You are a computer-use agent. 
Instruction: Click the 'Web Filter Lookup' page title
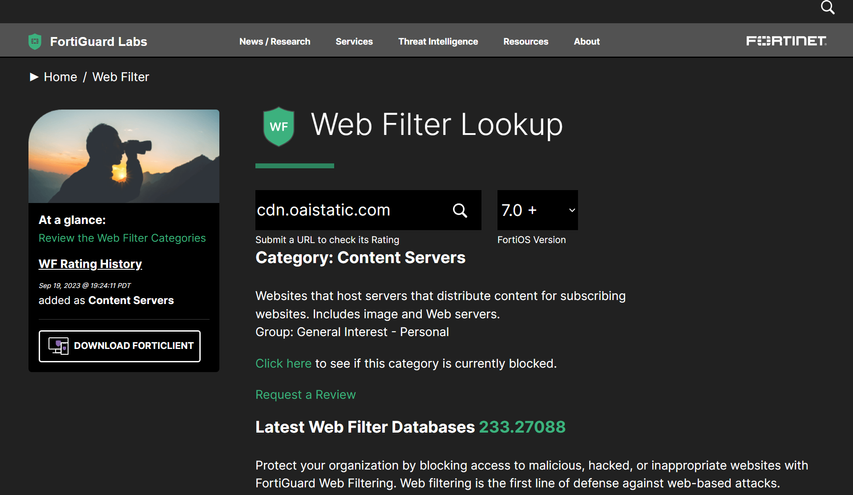(436, 125)
